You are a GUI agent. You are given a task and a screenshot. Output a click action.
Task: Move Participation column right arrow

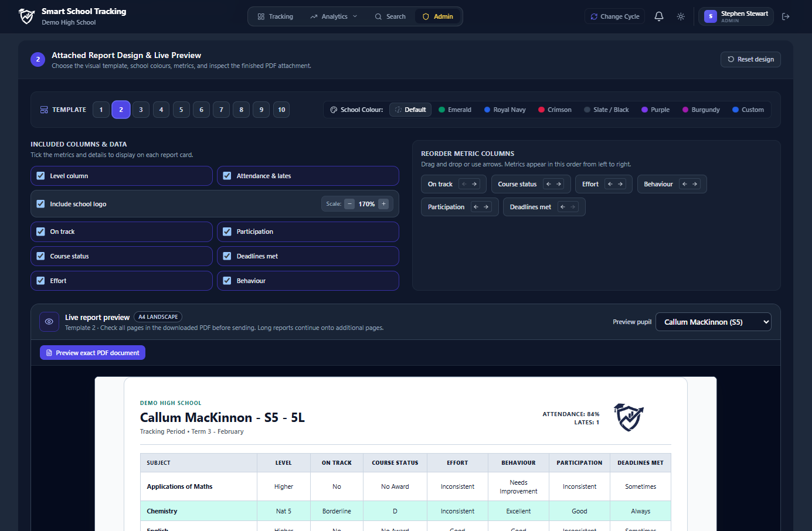click(486, 207)
